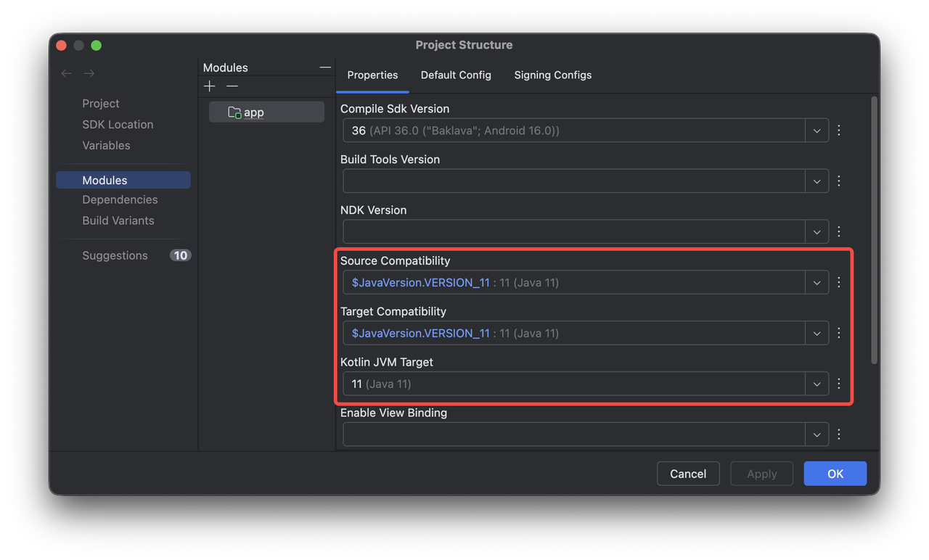This screenshot has width=929, height=560.
Task: Open more options for Kotlin JVM Target
Action: (839, 384)
